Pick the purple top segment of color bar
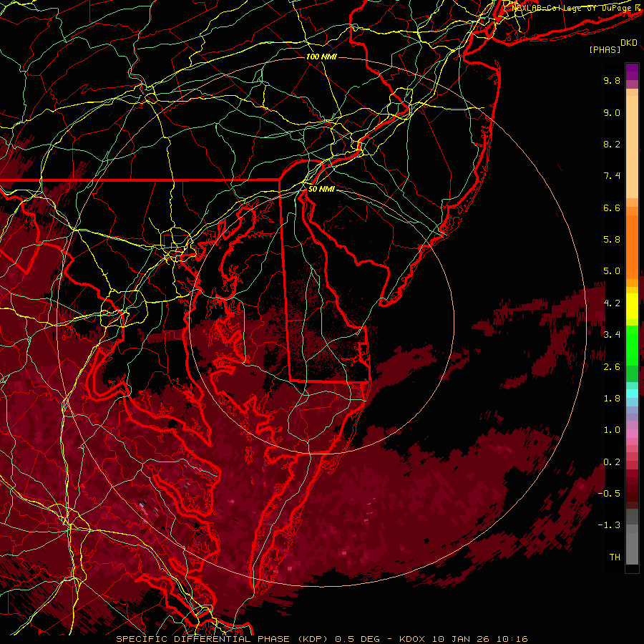The image size is (644, 644). coord(632,72)
